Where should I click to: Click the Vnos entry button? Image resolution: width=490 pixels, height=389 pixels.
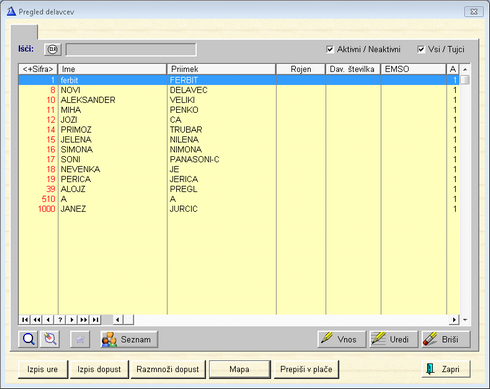pyautogui.click(x=342, y=339)
